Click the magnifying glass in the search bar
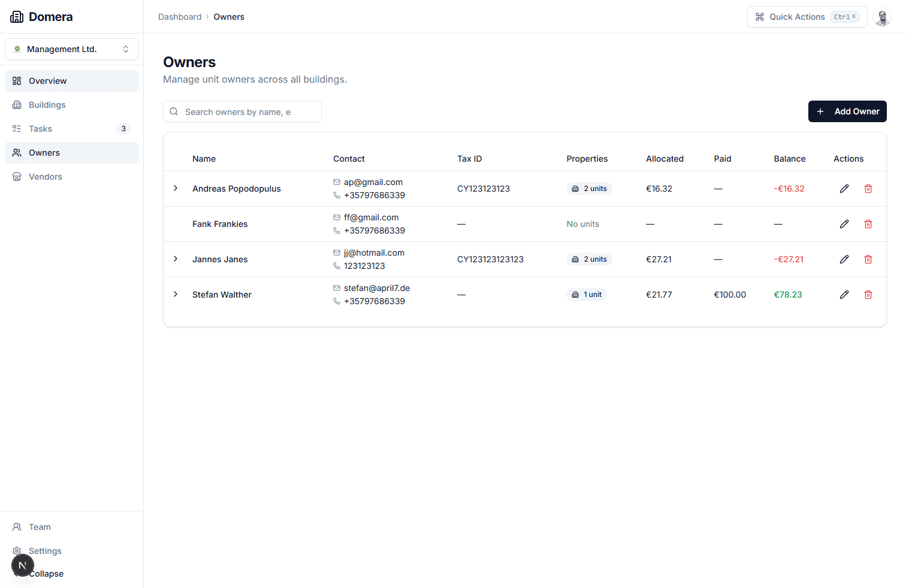Image resolution: width=906 pixels, height=588 pixels. (x=174, y=111)
